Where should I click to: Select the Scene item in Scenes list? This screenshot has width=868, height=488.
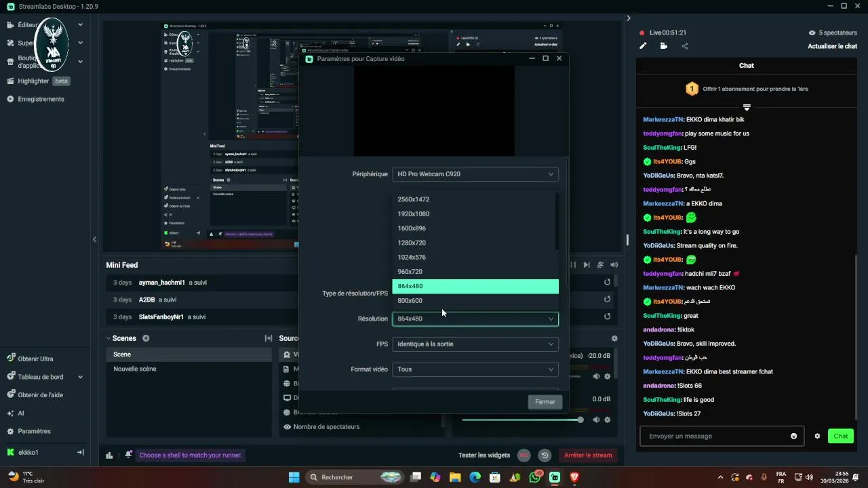(189, 354)
